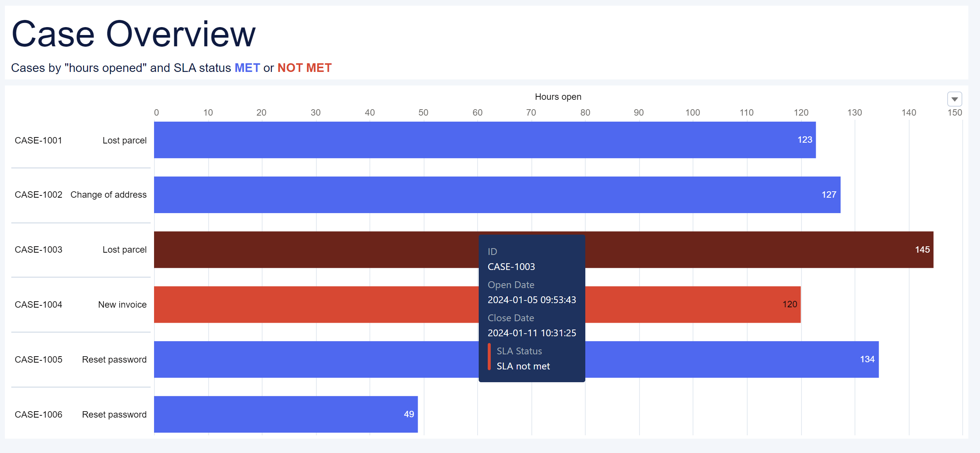Select the short CASE-1006 bar
Image resolution: width=980 pixels, height=453 pixels.
pos(285,414)
